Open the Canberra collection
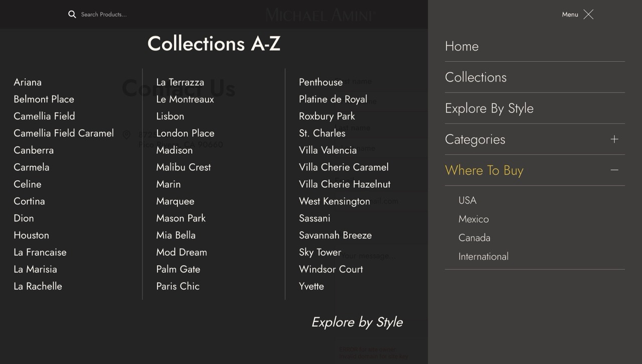The image size is (642, 364). (34, 150)
